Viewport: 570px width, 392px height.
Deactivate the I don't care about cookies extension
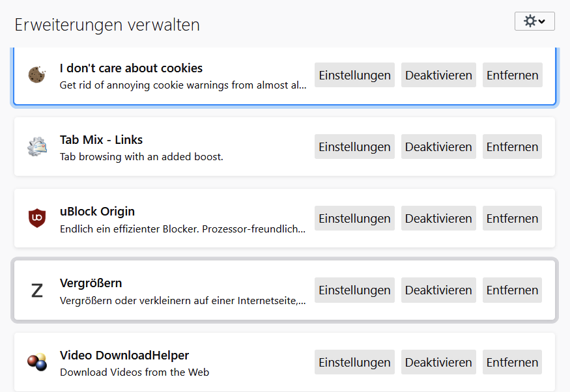tap(438, 75)
